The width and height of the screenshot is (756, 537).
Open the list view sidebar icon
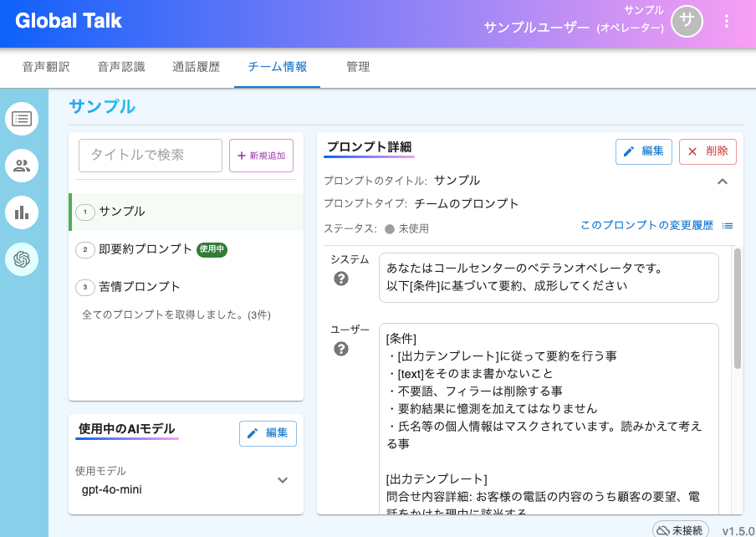coord(22,119)
